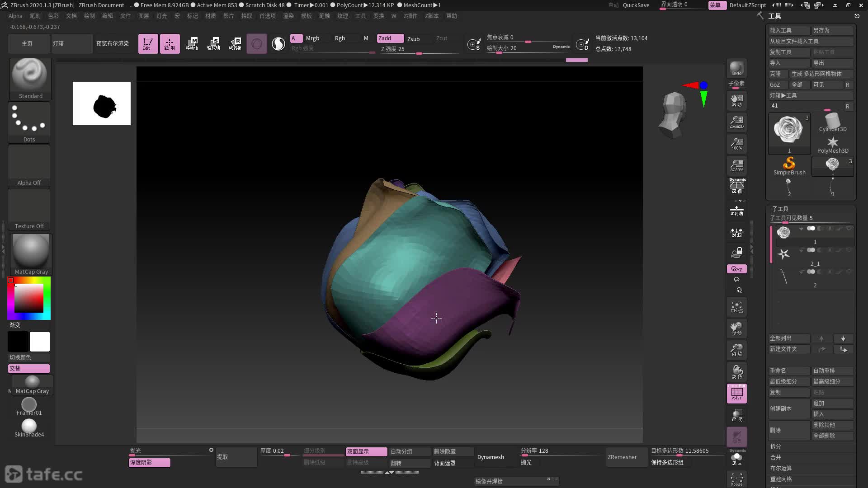The height and width of the screenshot is (488, 868).
Task: Expand the 拆分 split section
Action: [776, 446]
